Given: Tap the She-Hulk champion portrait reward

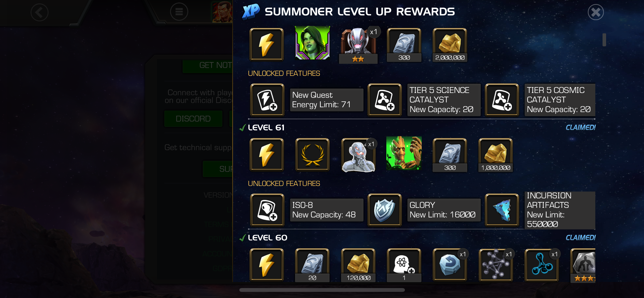Looking at the screenshot, I should click(x=312, y=43).
